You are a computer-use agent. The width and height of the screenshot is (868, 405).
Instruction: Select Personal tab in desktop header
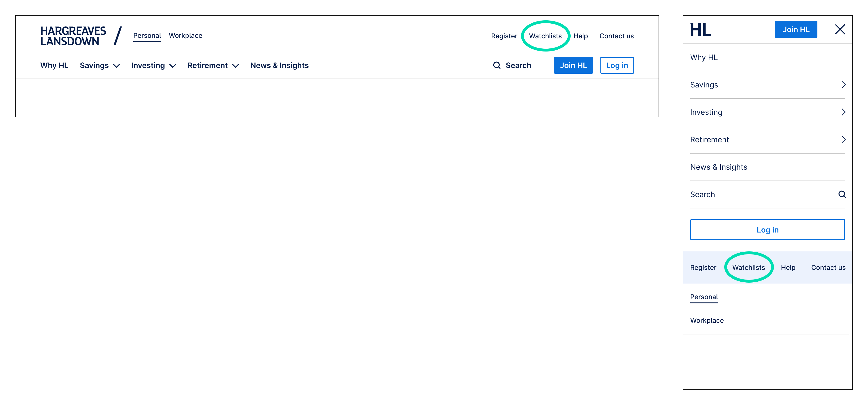[x=147, y=36]
